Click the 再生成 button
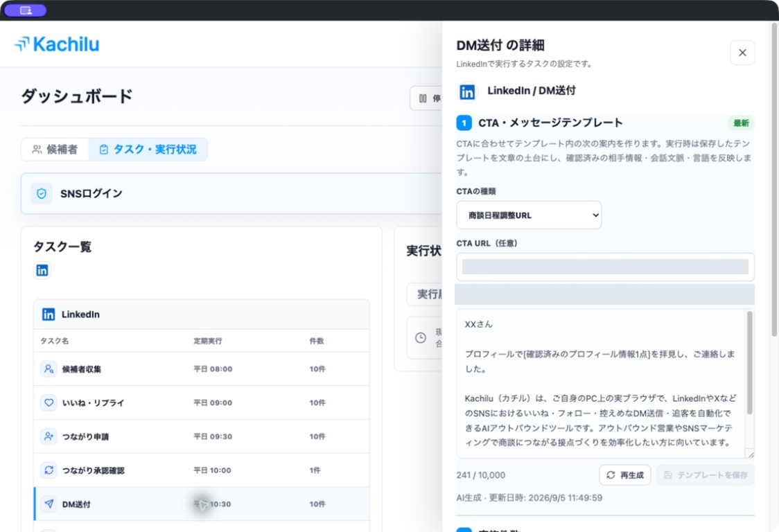This screenshot has height=532, width=779. click(625, 475)
